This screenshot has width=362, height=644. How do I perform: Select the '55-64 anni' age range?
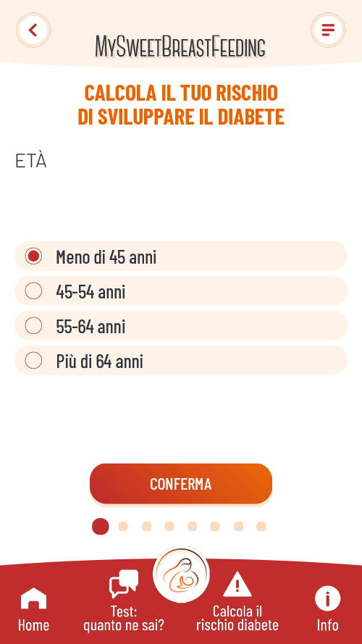pyautogui.click(x=181, y=326)
